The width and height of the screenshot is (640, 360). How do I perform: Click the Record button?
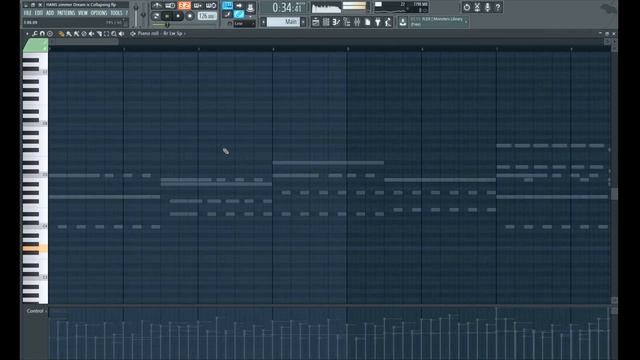(x=190, y=16)
